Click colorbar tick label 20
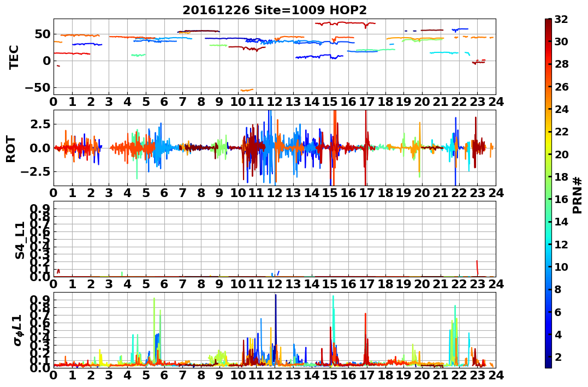Image resolution: width=588 pixels, height=387 pixels. 561,154
